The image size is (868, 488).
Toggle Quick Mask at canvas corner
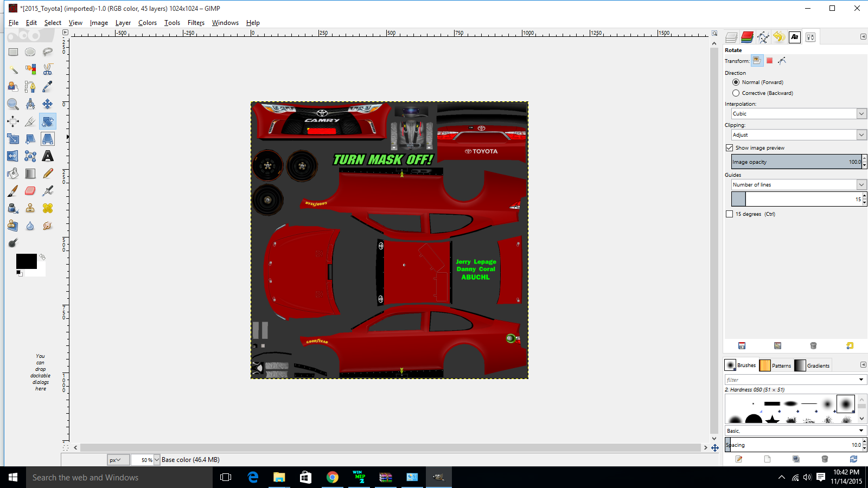(x=66, y=447)
